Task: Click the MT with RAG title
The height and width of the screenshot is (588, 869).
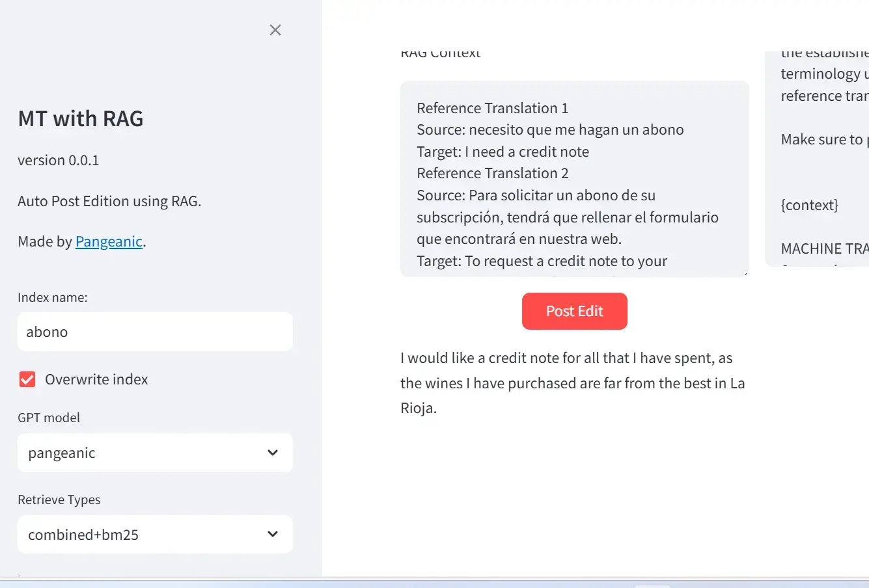Action: click(x=80, y=118)
